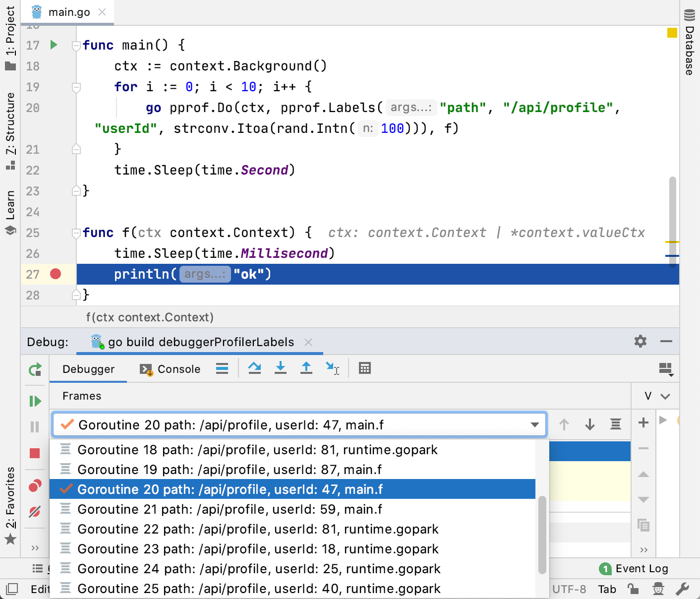Expand variable tree node arrow

pos(663,420)
